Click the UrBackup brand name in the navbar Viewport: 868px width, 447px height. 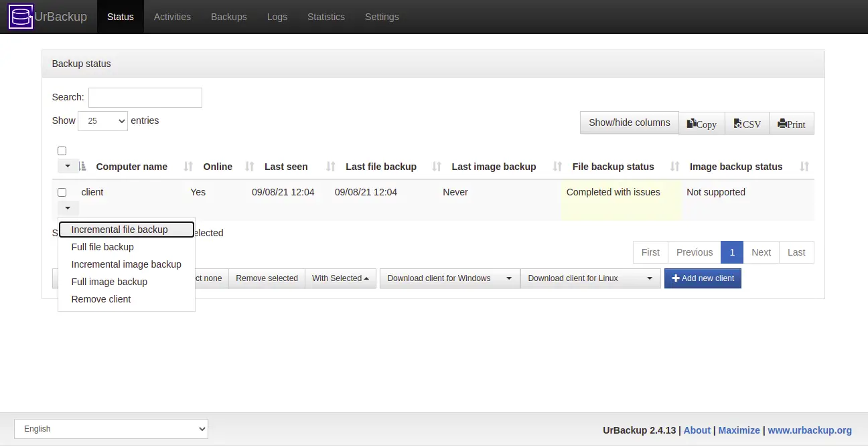(61, 17)
